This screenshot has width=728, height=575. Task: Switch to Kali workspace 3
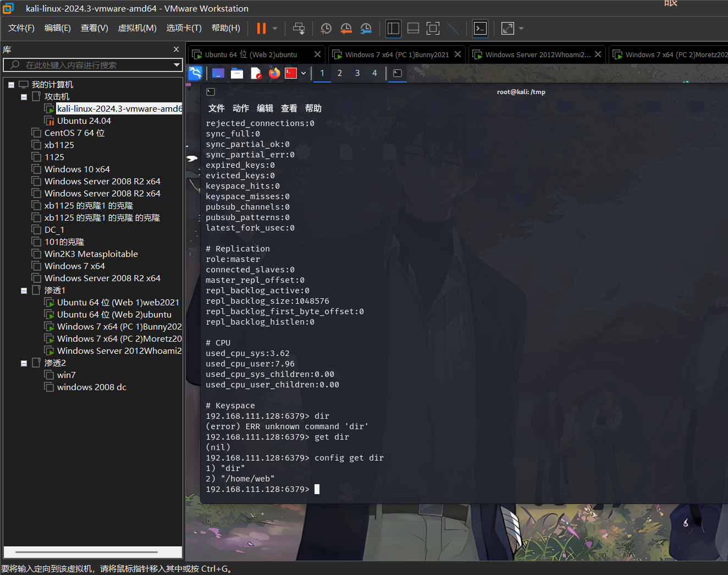[x=357, y=73]
